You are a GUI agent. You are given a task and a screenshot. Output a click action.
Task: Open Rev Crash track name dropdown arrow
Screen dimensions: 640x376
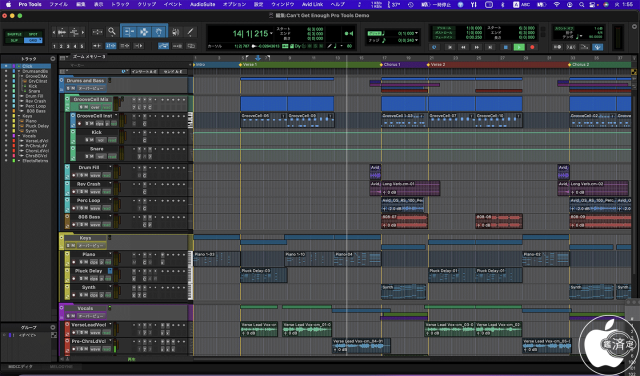[x=110, y=184]
